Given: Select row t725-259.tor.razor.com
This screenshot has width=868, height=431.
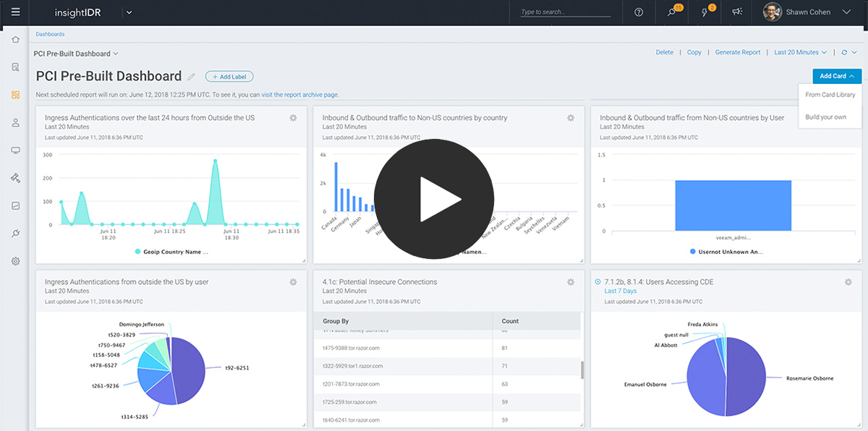Looking at the screenshot, I should pyautogui.click(x=447, y=401).
